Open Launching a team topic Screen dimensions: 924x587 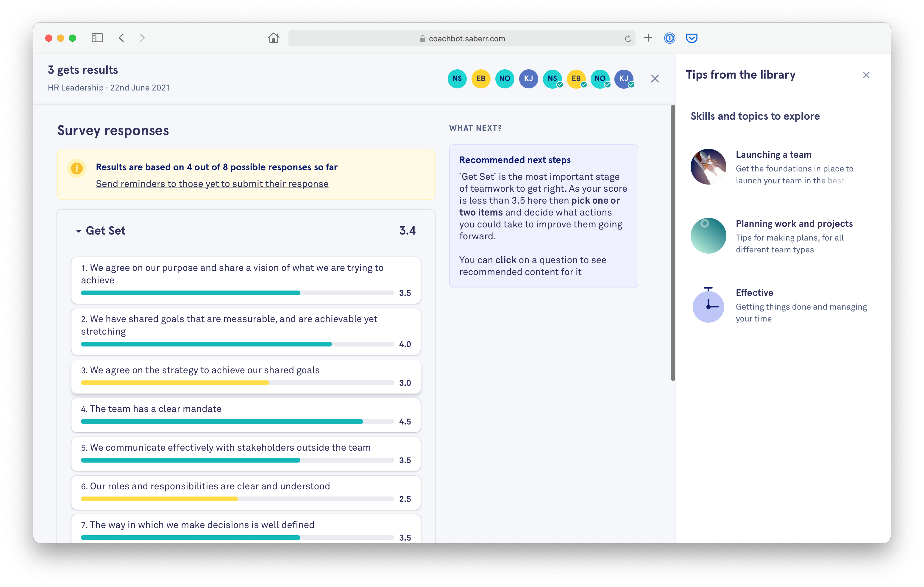(773, 154)
